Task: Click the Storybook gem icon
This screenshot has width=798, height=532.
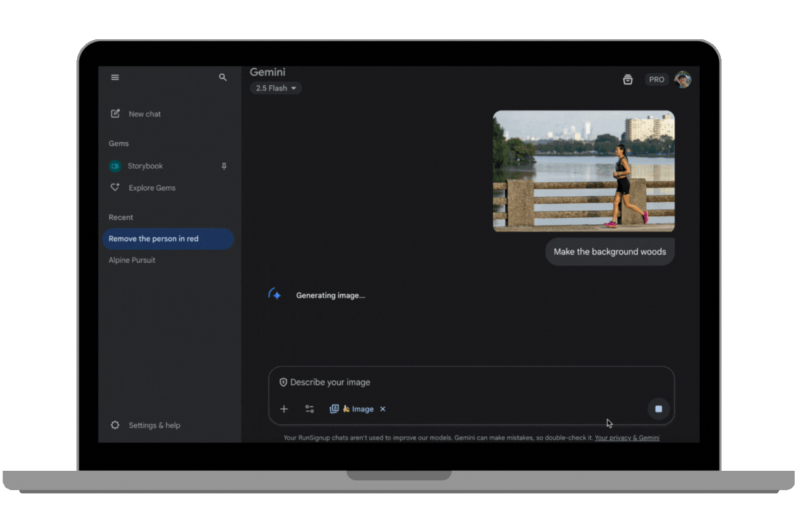Action: [x=115, y=166]
